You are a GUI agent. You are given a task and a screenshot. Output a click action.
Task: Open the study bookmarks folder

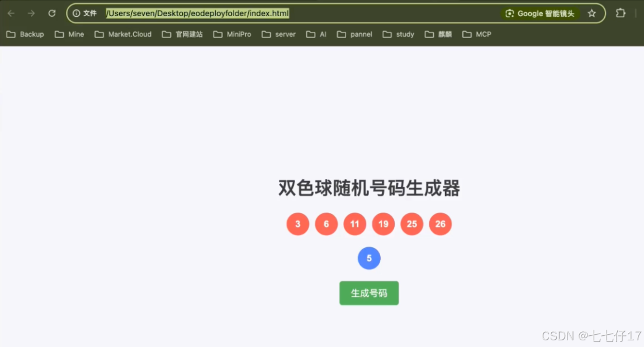pos(398,34)
